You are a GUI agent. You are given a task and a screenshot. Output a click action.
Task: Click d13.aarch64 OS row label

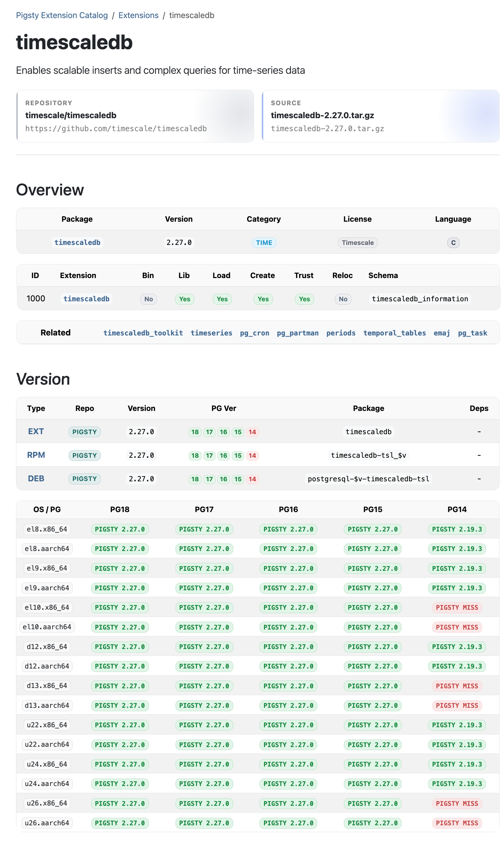point(47,705)
